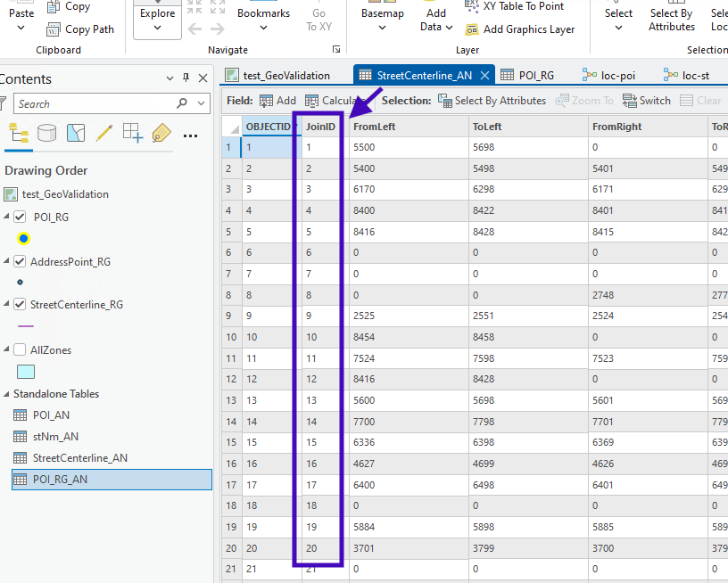Toggle AddressPoint_RG layer checkbox
This screenshot has height=583, width=728.
pyautogui.click(x=20, y=262)
